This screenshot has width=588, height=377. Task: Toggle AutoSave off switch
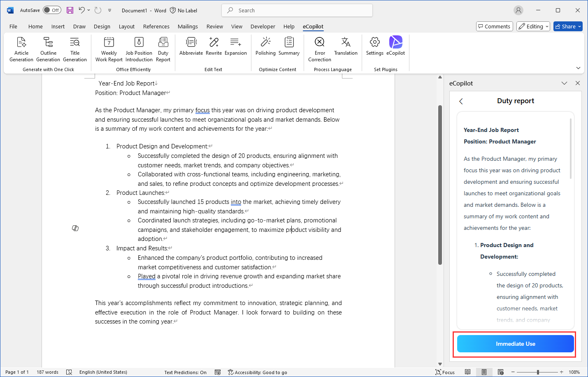tap(52, 10)
